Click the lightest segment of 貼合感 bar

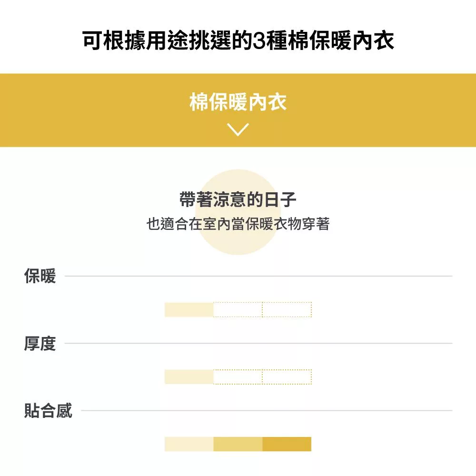pos(189,444)
